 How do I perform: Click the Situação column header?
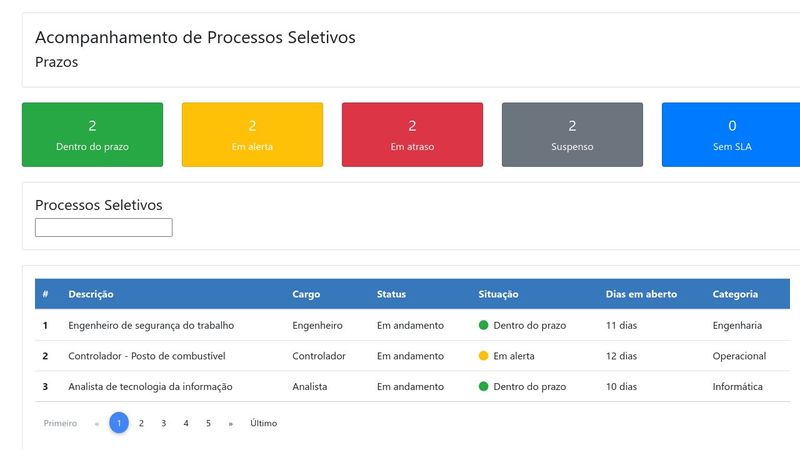pos(499,294)
